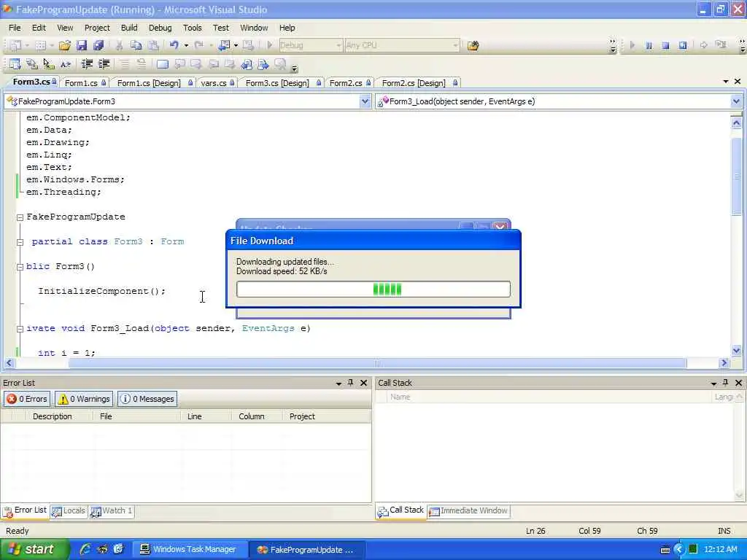Toggle the 0 Errors filter

(x=27, y=399)
